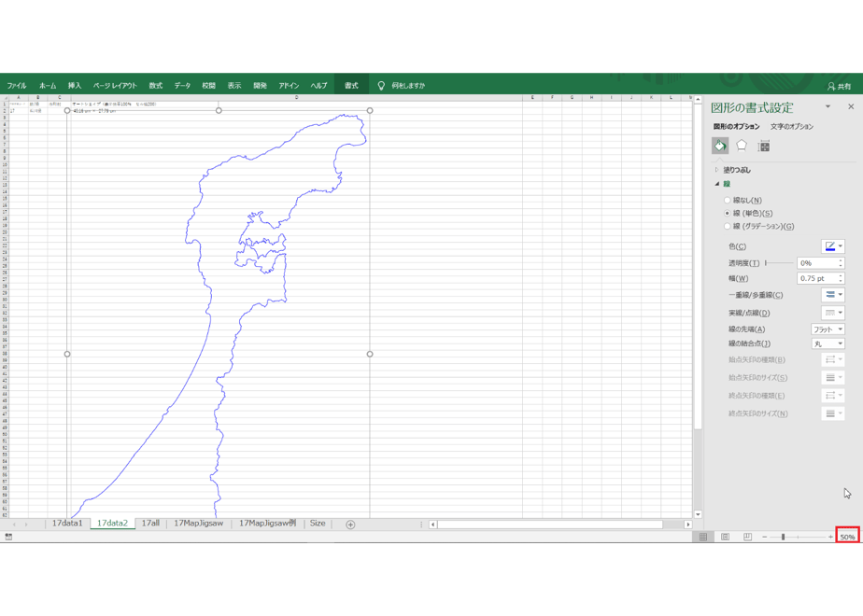
Task: Click the zoom in plus button
Action: click(x=830, y=537)
